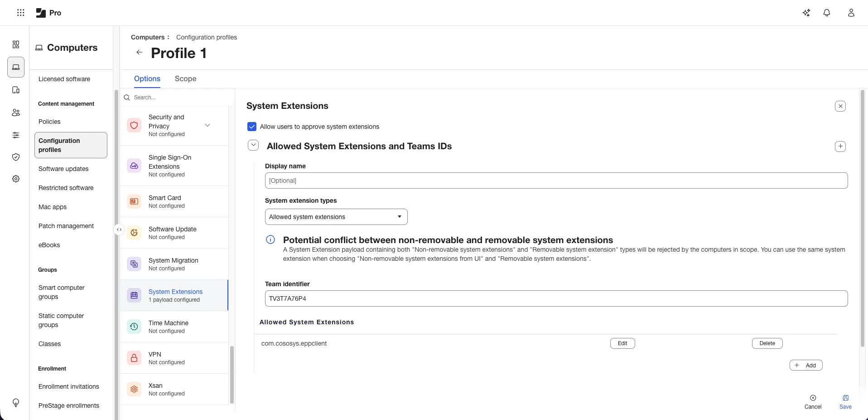Open notifications bell icon
Image resolution: width=868 pixels, height=420 pixels.
[827, 13]
